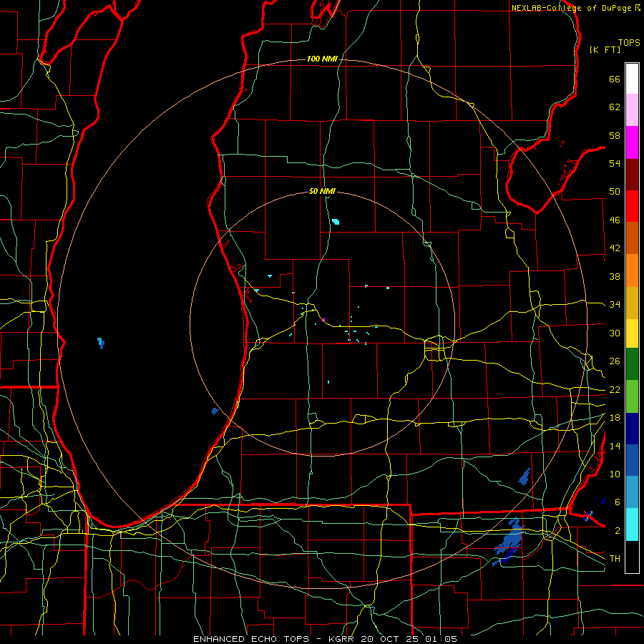Select the bright red legend swatch near 50
The height and width of the screenshot is (644, 644).
coord(632,206)
